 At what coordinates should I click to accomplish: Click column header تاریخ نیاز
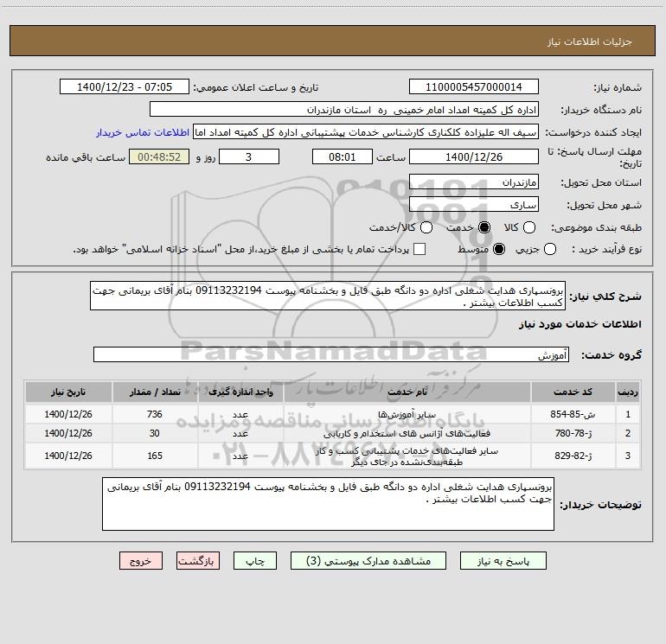(68, 392)
